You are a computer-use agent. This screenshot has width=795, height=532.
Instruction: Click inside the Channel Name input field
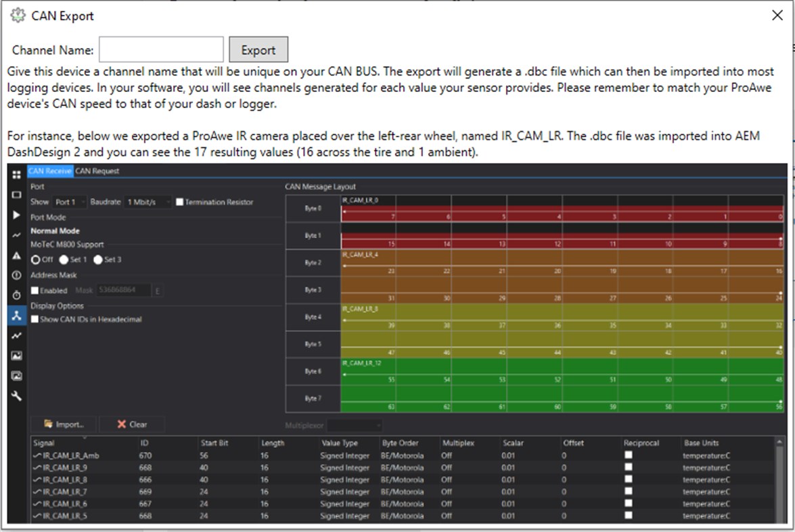click(x=160, y=49)
